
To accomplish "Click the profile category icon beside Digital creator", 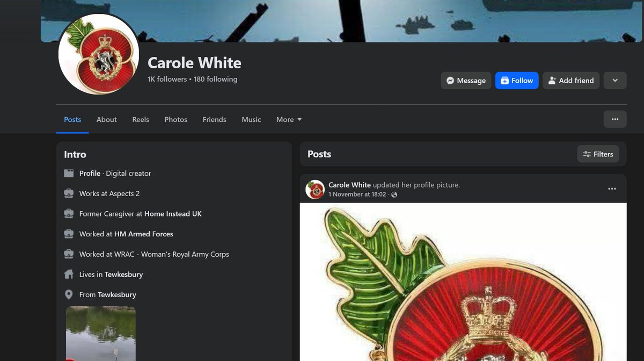I will tap(69, 174).
